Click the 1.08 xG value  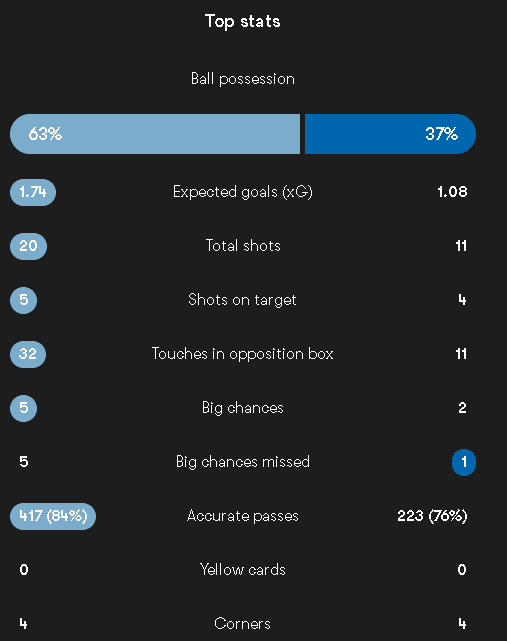click(x=452, y=192)
